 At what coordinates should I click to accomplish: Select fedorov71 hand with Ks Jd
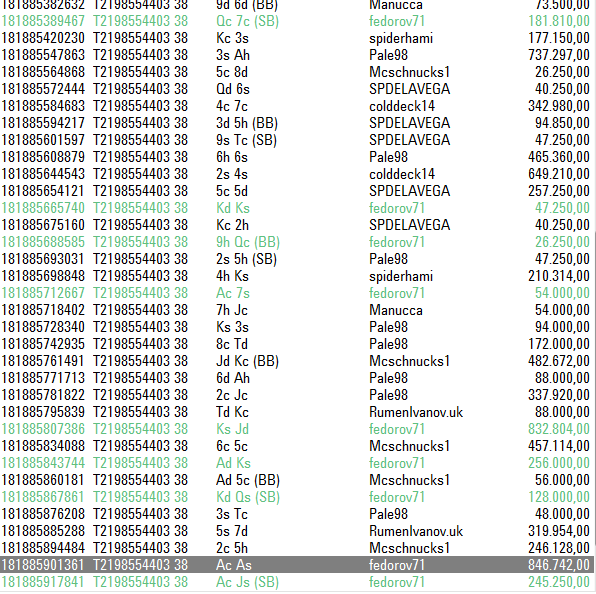point(296,429)
